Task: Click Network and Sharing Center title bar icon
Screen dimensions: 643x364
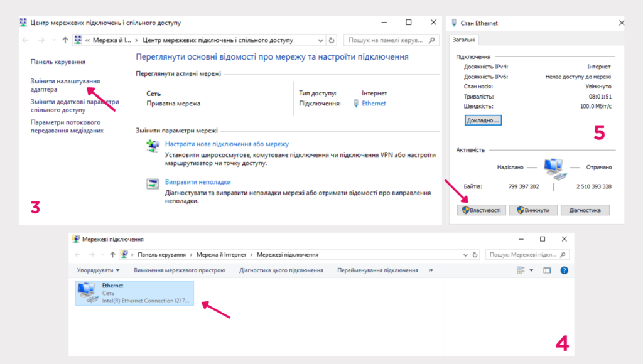Action: pyautogui.click(x=23, y=23)
